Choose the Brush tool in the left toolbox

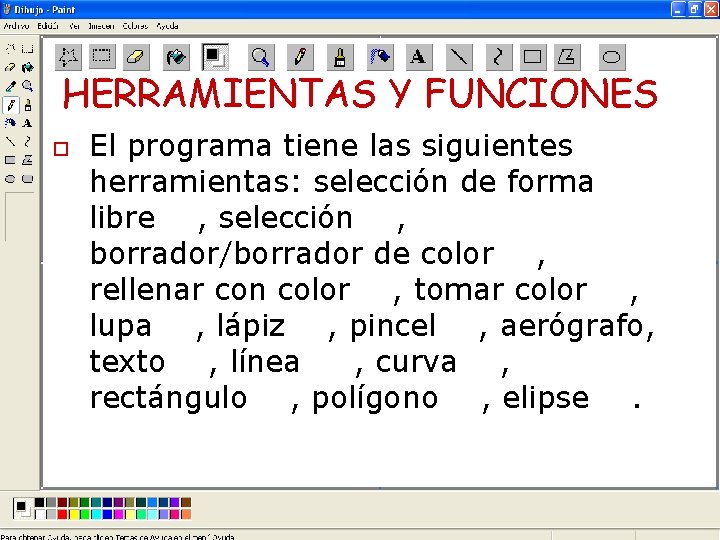pyautogui.click(x=28, y=105)
